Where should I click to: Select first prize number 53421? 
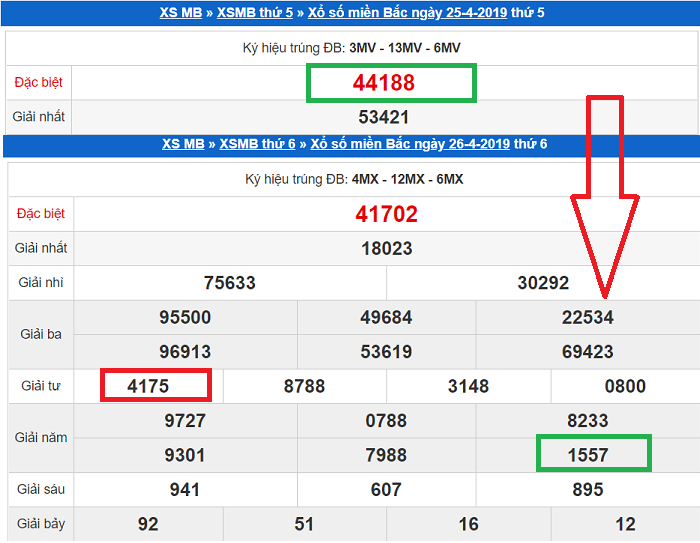pos(384,117)
